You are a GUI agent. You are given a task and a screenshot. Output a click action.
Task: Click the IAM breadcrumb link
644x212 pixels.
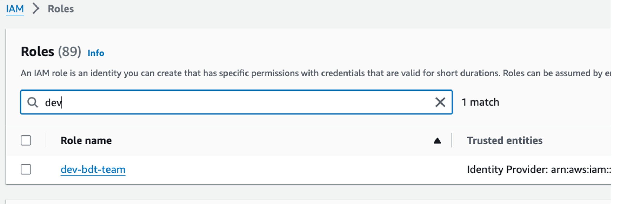click(15, 9)
